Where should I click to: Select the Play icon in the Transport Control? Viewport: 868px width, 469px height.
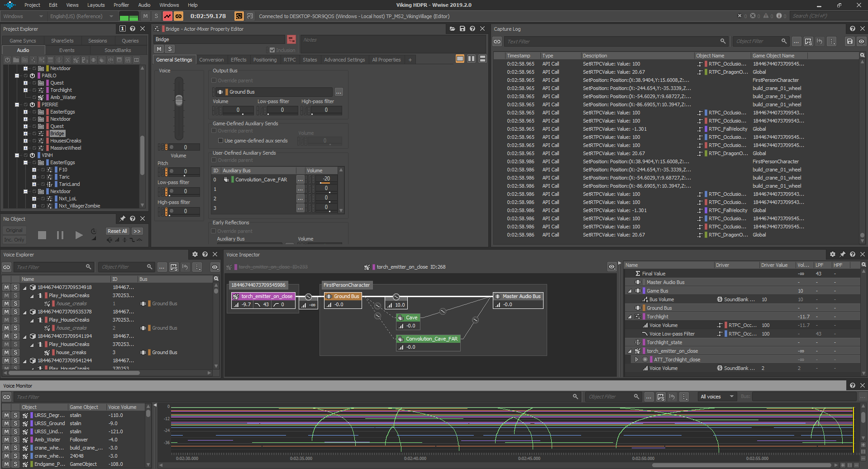pos(79,235)
